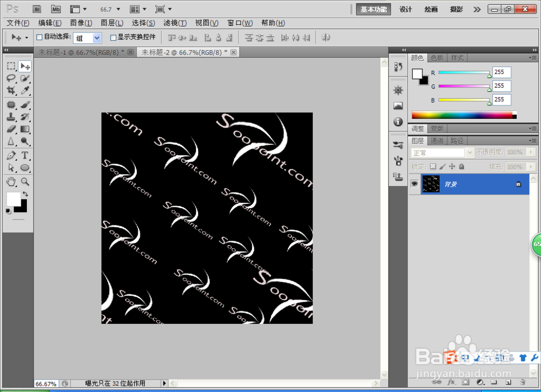541x392 pixels.
Task: Switch to the 路径 paths tab
Action: pos(457,141)
